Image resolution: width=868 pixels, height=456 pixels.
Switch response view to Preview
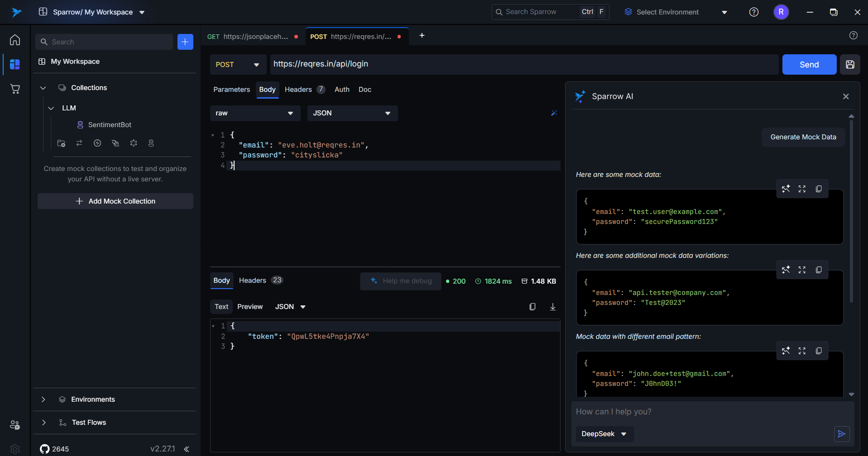250,307
